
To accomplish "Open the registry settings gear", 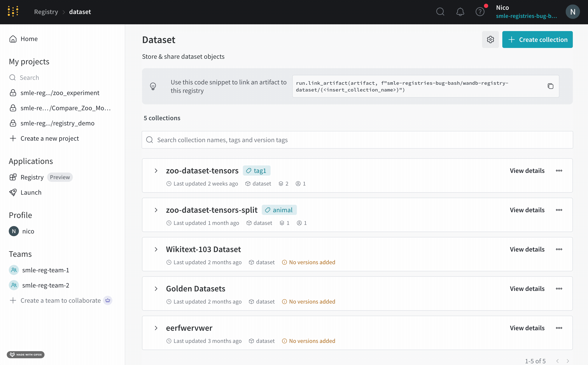I will point(490,39).
